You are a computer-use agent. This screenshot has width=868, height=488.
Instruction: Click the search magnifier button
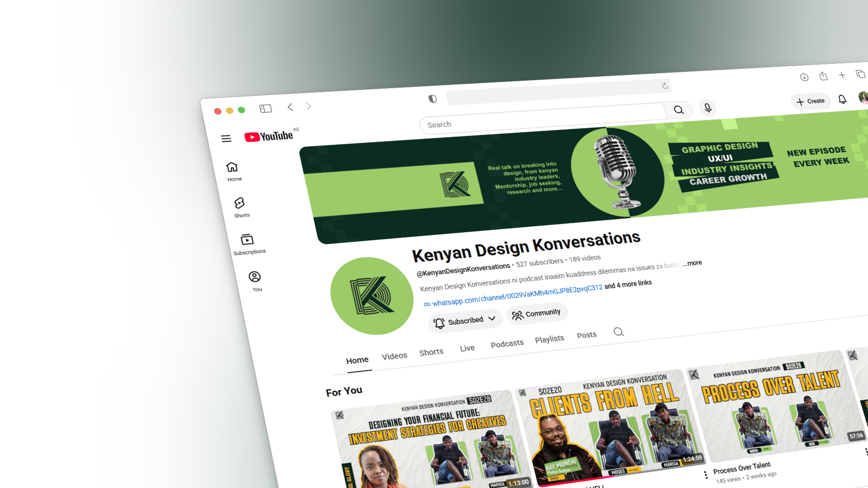coord(679,110)
